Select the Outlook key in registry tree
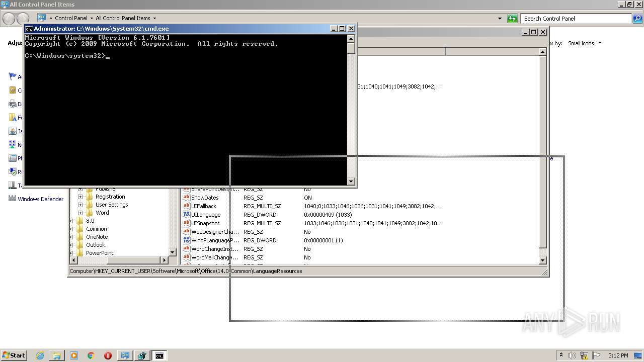This screenshot has width=644, height=362. click(x=96, y=245)
